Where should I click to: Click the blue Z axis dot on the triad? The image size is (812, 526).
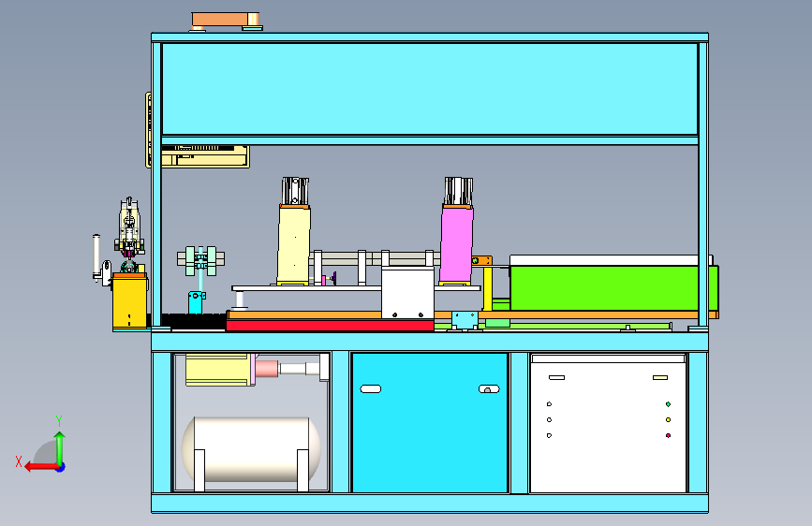point(61,467)
